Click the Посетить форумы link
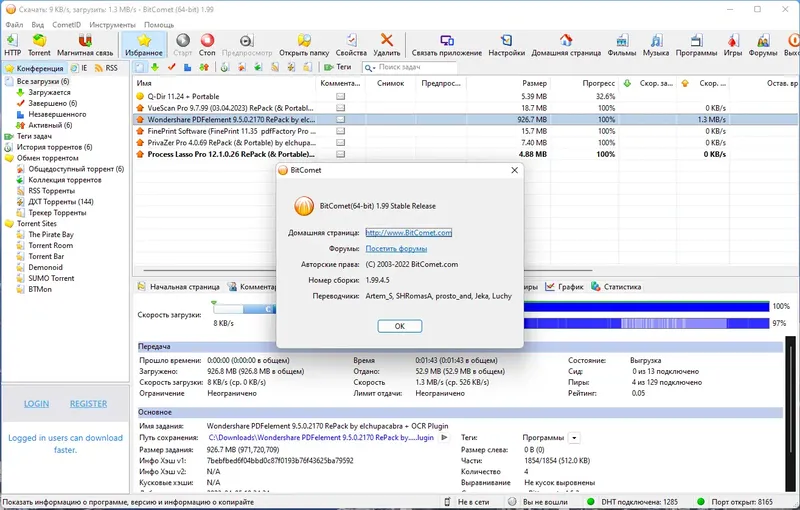 click(x=396, y=248)
